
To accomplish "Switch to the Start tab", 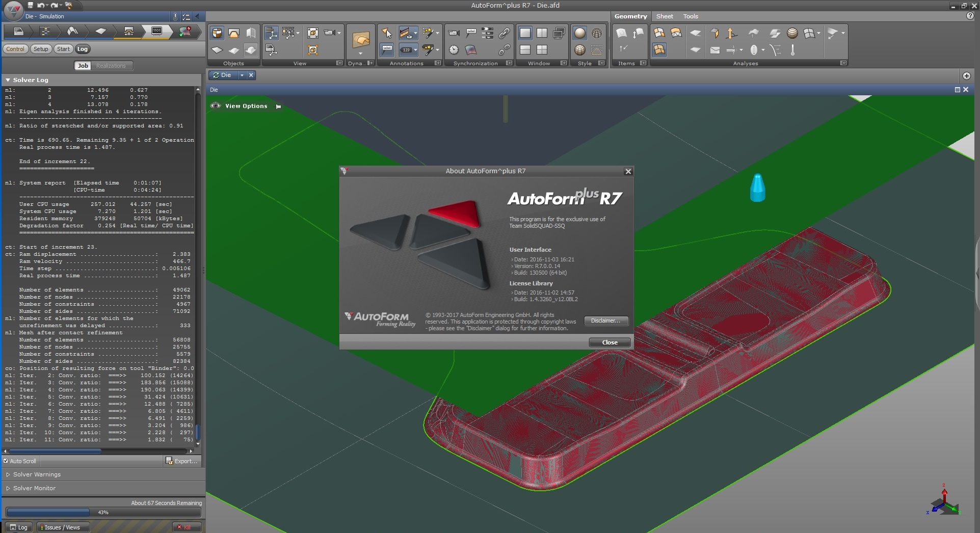I will (x=63, y=49).
